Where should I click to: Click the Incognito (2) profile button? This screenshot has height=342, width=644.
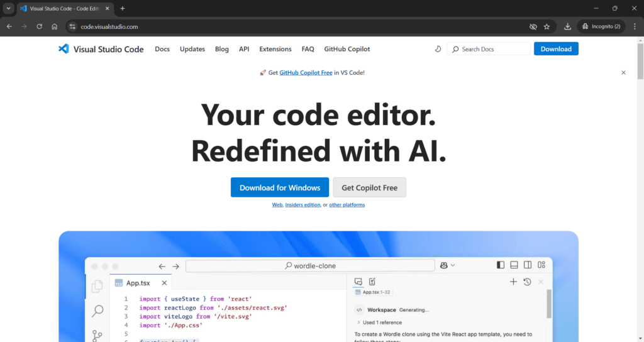click(x=601, y=26)
